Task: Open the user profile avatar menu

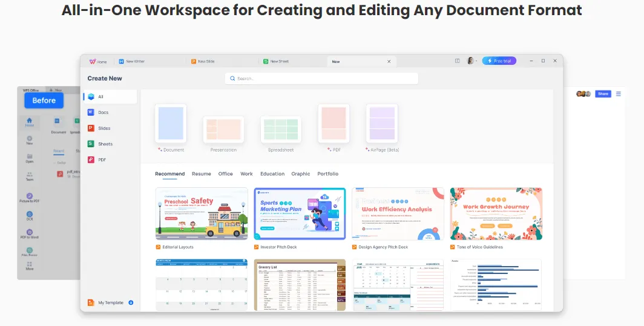Action: coord(470,61)
